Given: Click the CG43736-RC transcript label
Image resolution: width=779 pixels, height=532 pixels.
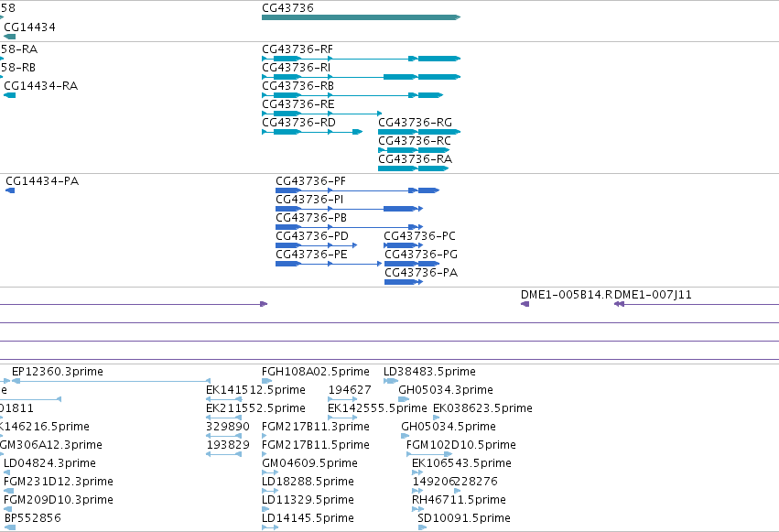Looking at the screenshot, I should [x=415, y=141].
